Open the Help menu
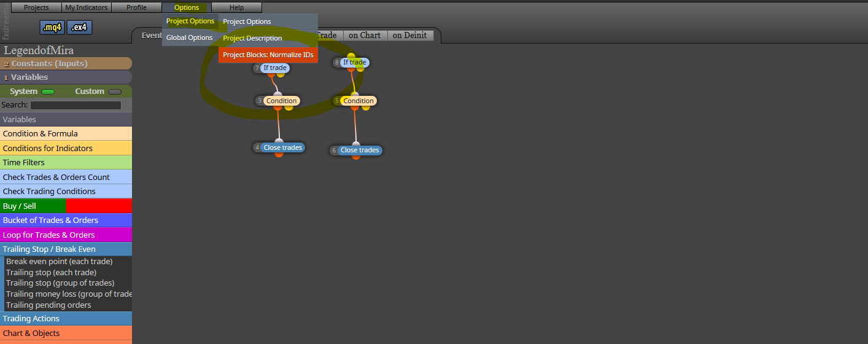This screenshot has height=344, width=868. point(236,7)
